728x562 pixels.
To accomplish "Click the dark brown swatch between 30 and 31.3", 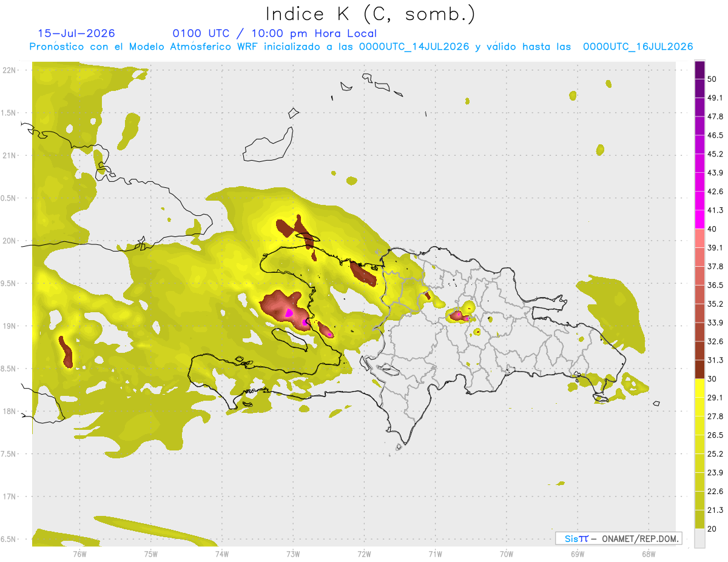I will (x=699, y=369).
